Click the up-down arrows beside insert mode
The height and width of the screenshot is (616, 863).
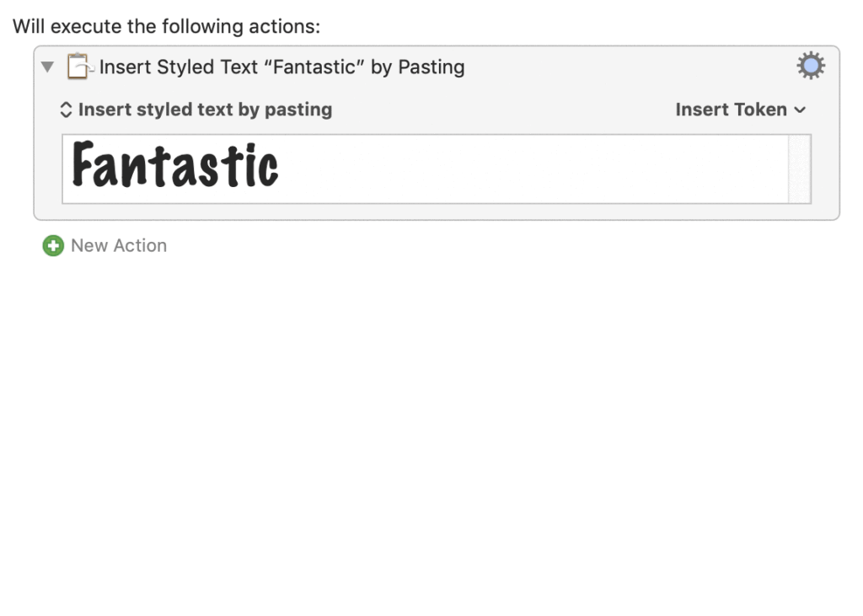pyautogui.click(x=67, y=110)
